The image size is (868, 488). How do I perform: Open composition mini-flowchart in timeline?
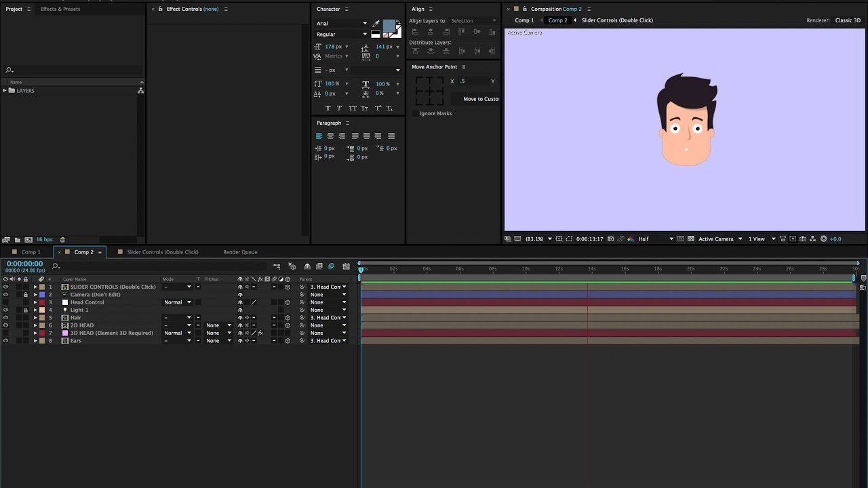pyautogui.click(x=277, y=266)
